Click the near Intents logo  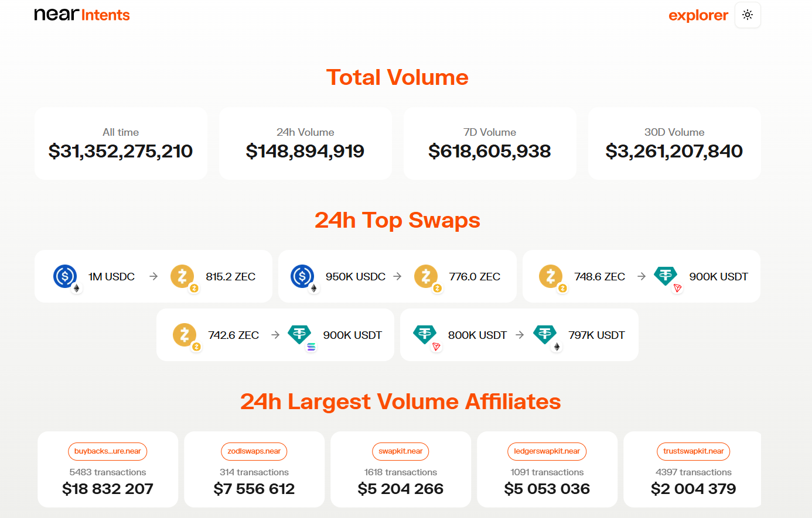pyautogui.click(x=82, y=15)
